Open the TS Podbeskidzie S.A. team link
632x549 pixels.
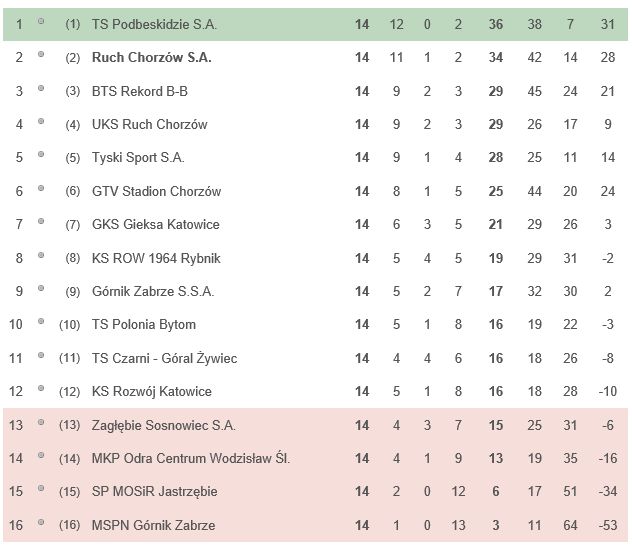point(154,24)
